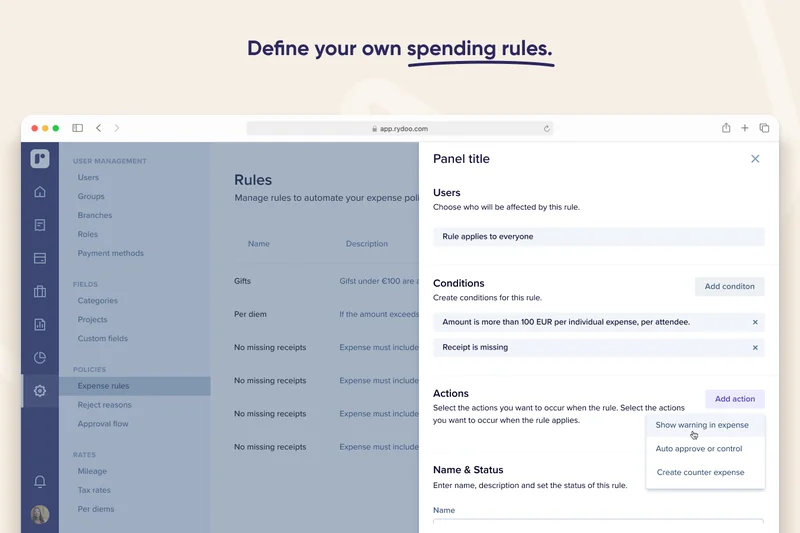Image resolution: width=800 pixels, height=533 pixels.
Task: Select 'Create counter expense' option
Action: [x=700, y=472]
